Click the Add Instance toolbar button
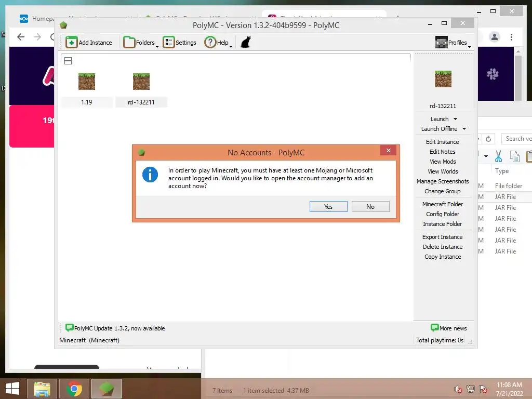 [x=88, y=43]
